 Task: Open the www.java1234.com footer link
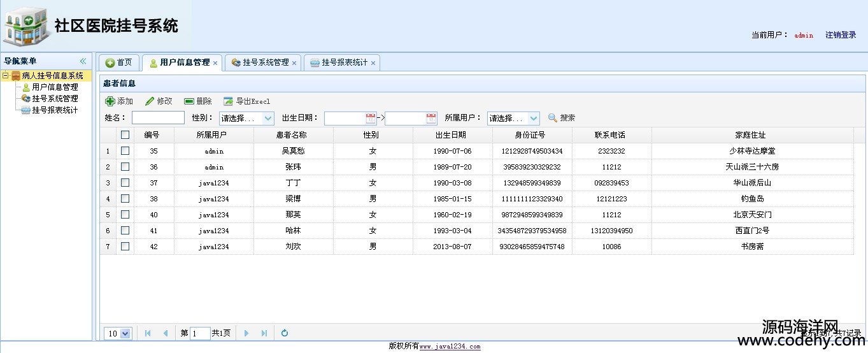pyautogui.click(x=450, y=347)
